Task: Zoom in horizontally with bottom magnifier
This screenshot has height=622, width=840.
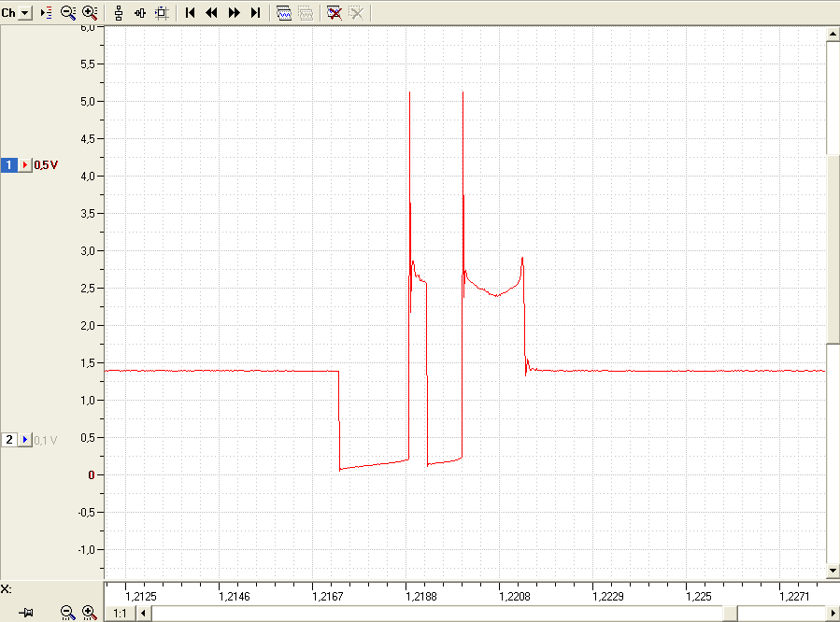Action: (x=90, y=613)
